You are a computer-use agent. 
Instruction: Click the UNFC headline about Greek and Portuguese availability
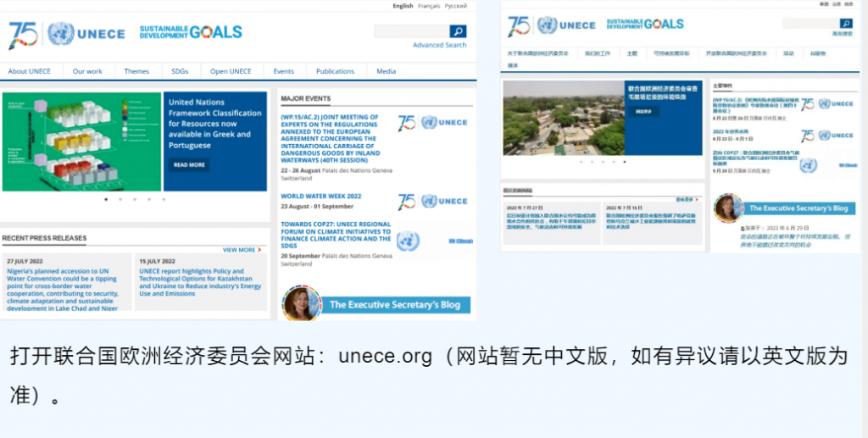coord(214,124)
